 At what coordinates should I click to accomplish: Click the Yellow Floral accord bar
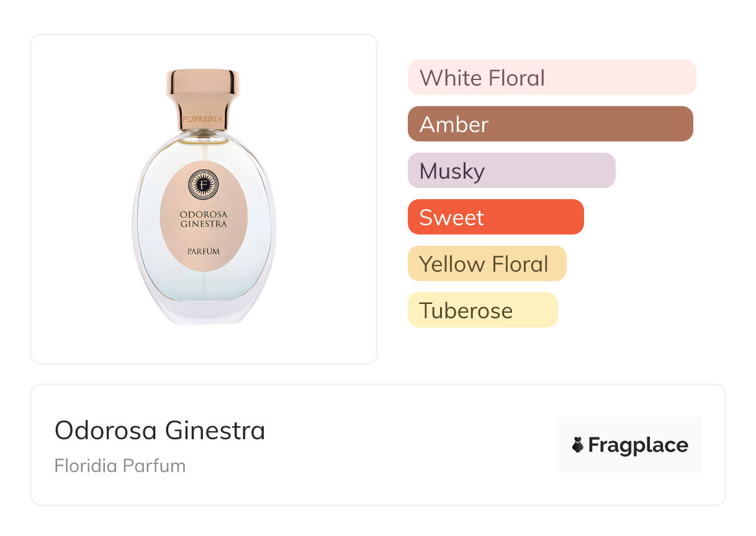487,264
